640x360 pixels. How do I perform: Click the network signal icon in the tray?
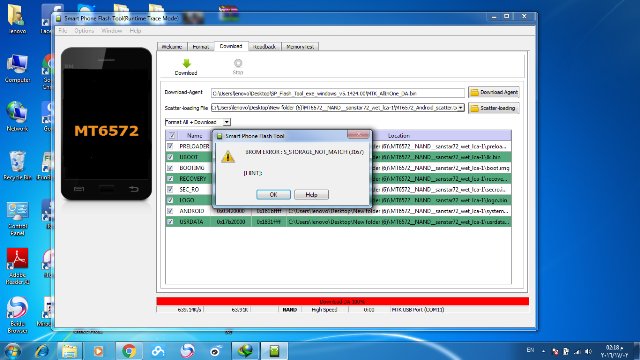tap(577, 351)
